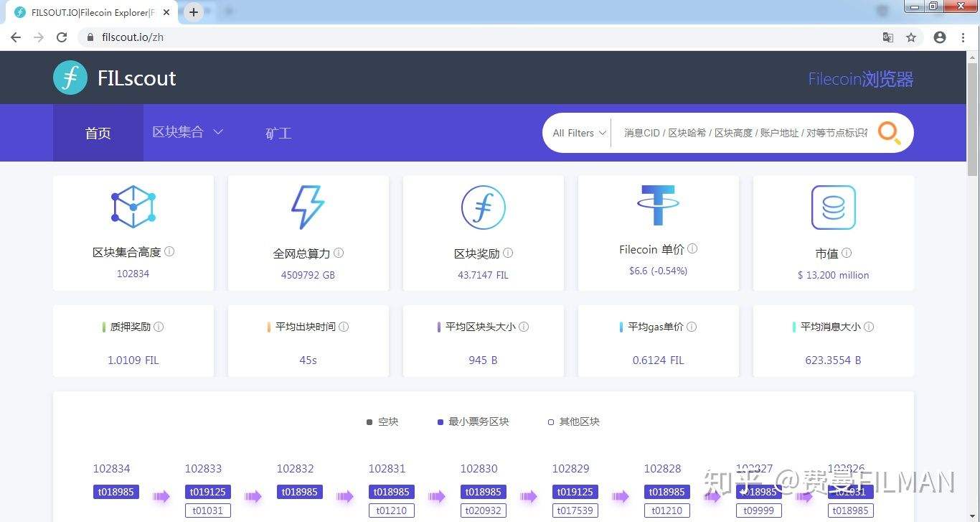This screenshot has height=522, width=980.
Task: Click the 1.0109 FIL value
Action: pos(133,360)
